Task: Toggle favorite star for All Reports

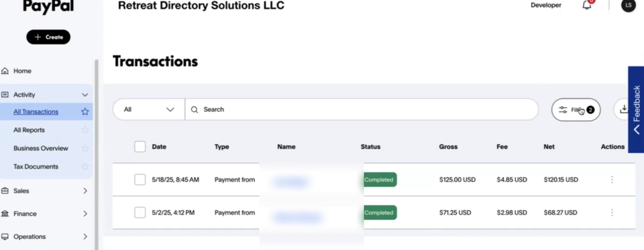Action: click(x=85, y=130)
